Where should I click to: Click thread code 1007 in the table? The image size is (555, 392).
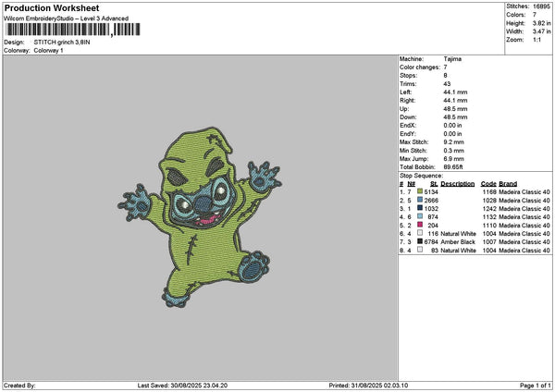point(489,242)
